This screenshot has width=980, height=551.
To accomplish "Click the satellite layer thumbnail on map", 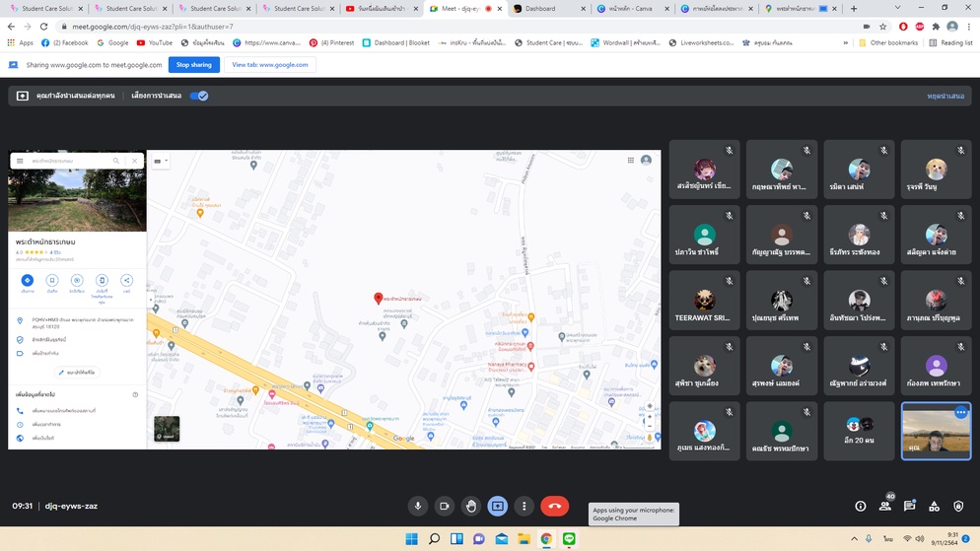I will click(167, 429).
